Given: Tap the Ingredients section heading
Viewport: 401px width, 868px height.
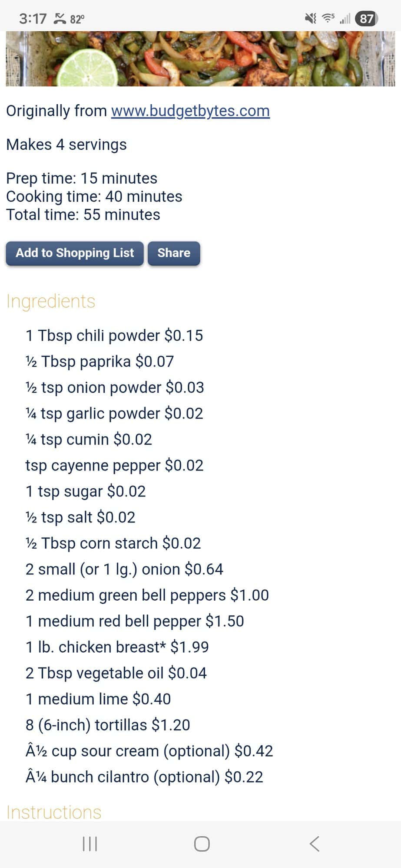Looking at the screenshot, I should click(51, 301).
